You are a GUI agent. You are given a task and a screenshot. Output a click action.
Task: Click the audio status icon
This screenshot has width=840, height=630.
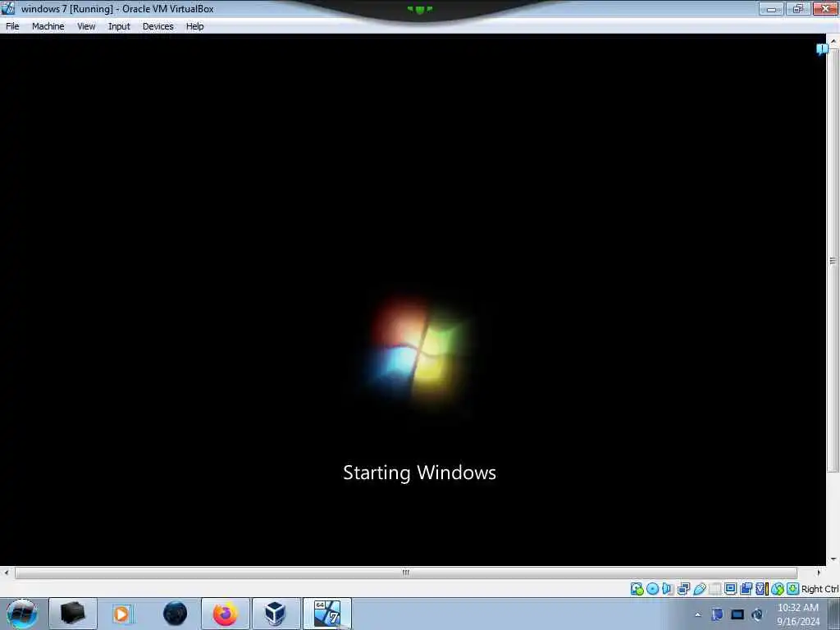click(668, 589)
